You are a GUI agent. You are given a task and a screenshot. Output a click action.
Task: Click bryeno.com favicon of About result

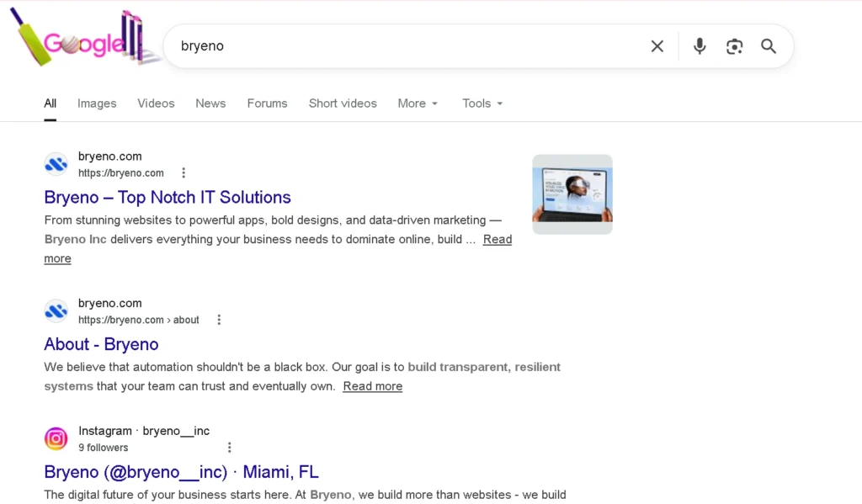pyautogui.click(x=56, y=310)
